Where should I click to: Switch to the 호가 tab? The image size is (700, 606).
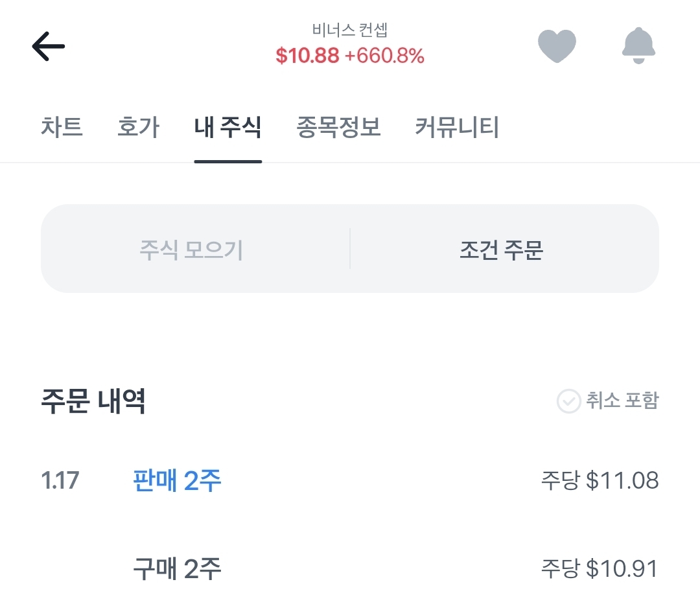pyautogui.click(x=138, y=127)
